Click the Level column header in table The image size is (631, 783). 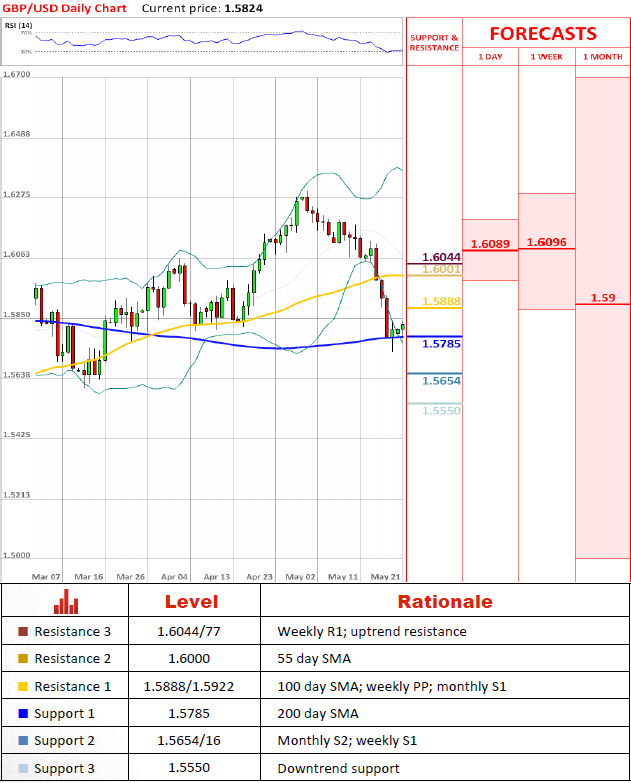pyautogui.click(x=192, y=602)
